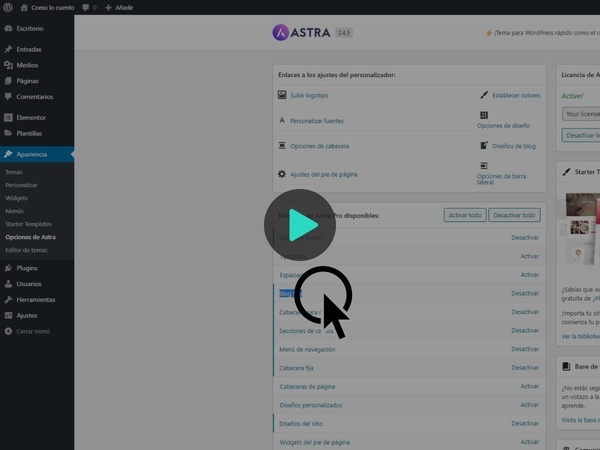Screen dimensions: 600x450
Task: Open Comentarios in sidebar
Action: pos(37,96)
